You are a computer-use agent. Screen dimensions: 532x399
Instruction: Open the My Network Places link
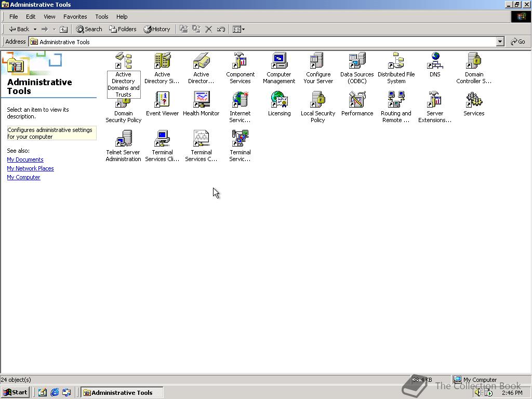[30, 168]
